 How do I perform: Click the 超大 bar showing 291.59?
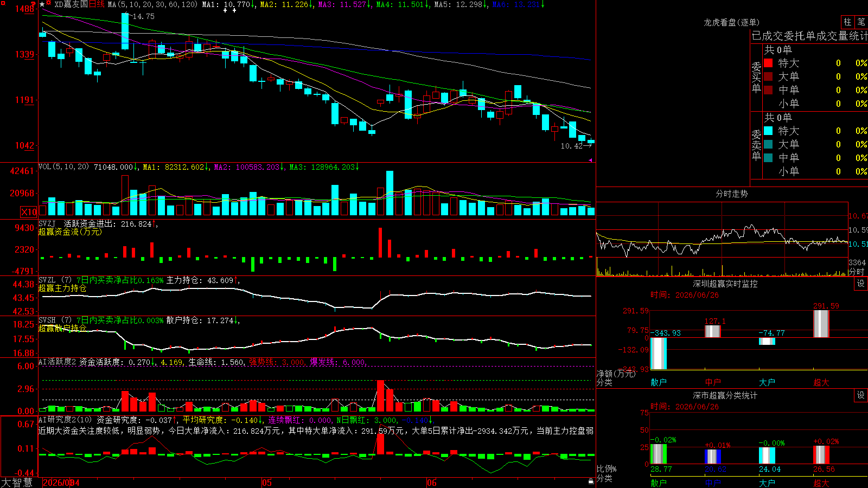(x=821, y=324)
